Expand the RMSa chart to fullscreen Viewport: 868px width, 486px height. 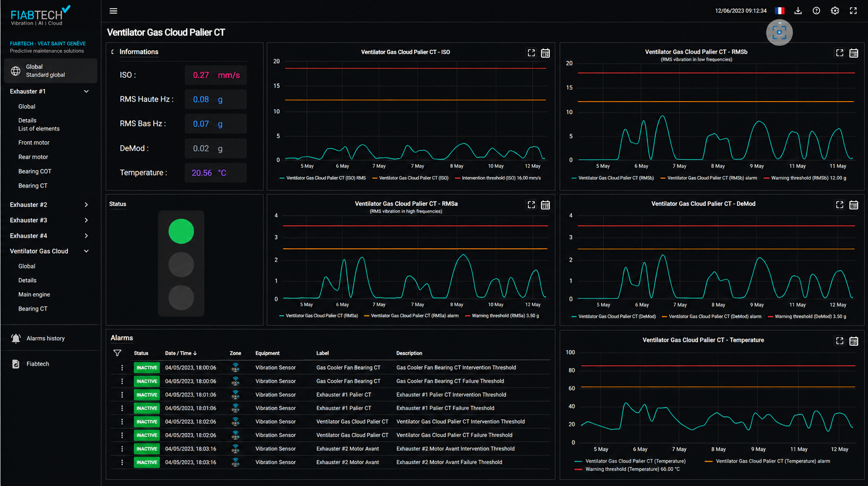click(531, 205)
